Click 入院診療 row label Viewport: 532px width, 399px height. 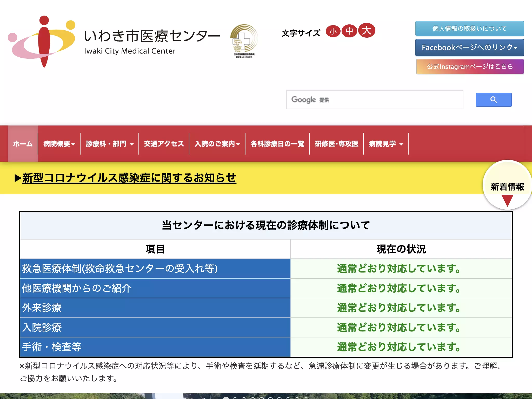pos(155,328)
